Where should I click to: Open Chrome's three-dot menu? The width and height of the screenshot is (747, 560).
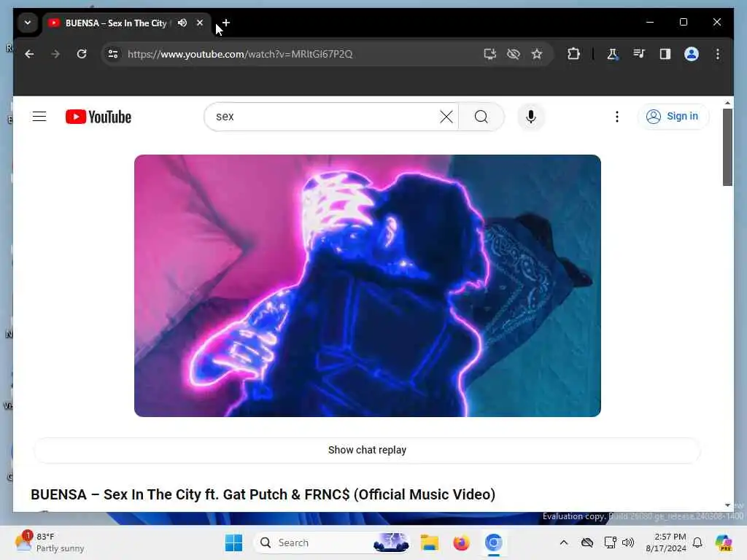[718, 54]
